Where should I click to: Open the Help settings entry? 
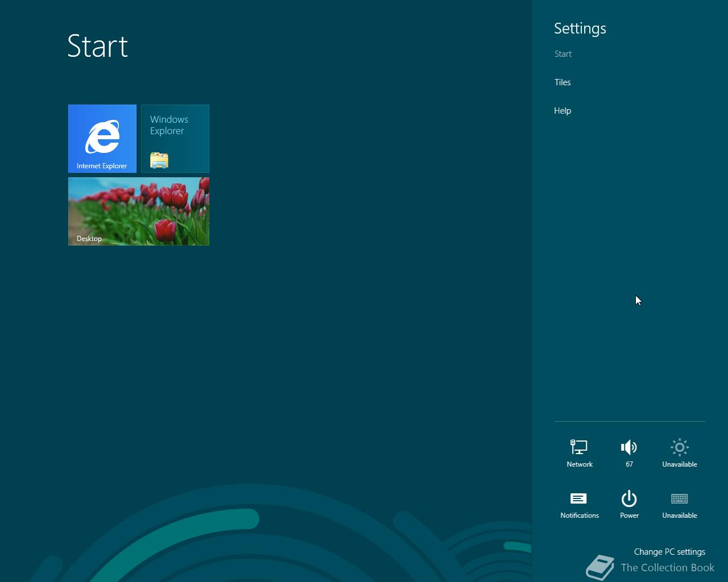(562, 110)
